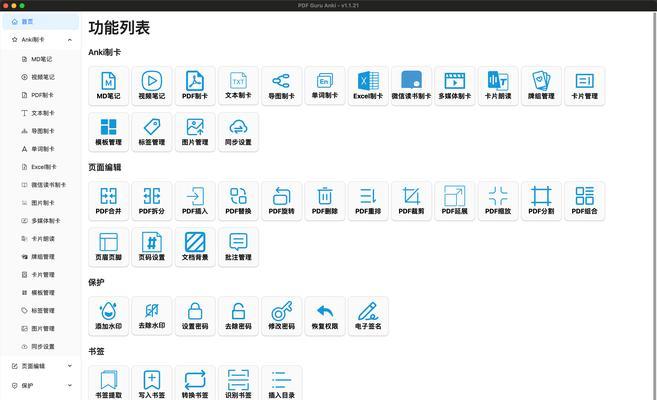Open the 转换书签 tool
Image resolution: width=657 pixels, height=400 pixels.
[195, 383]
